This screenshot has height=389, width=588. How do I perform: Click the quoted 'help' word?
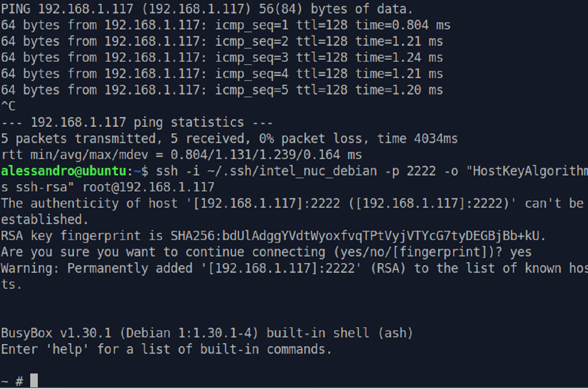67,349
